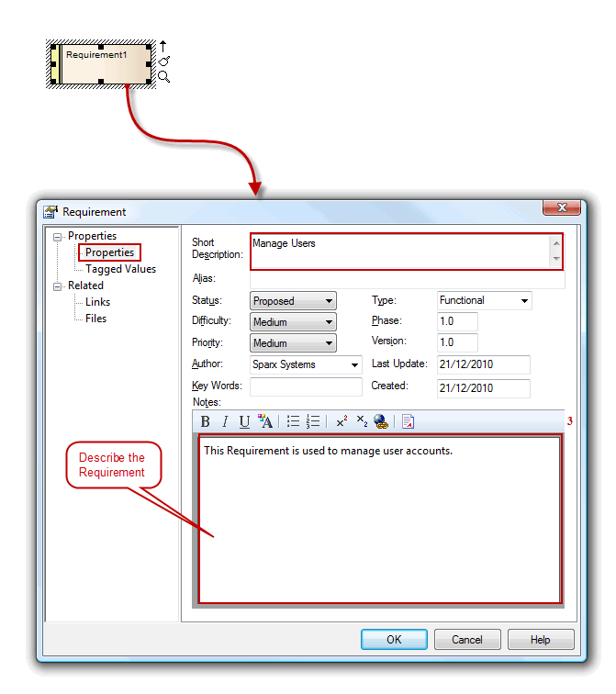Screen dimensions: 616x694
Task: Select Files in the tree
Action: (96, 319)
